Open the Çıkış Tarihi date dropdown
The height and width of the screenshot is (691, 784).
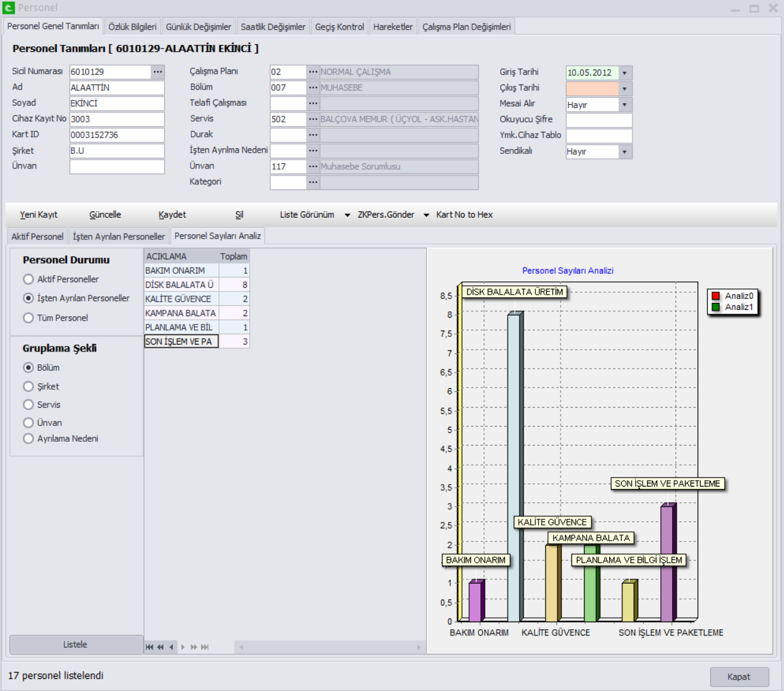coord(625,89)
